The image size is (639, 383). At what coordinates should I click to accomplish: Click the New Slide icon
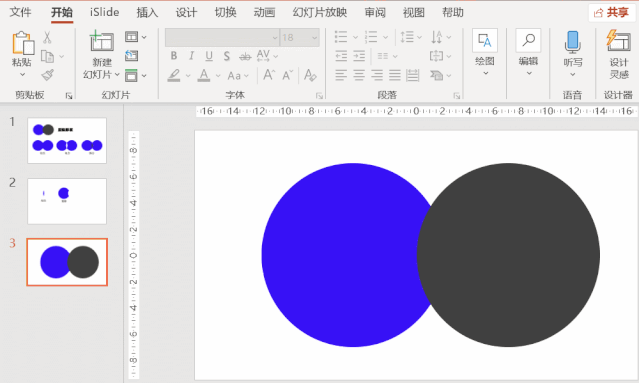click(101, 41)
